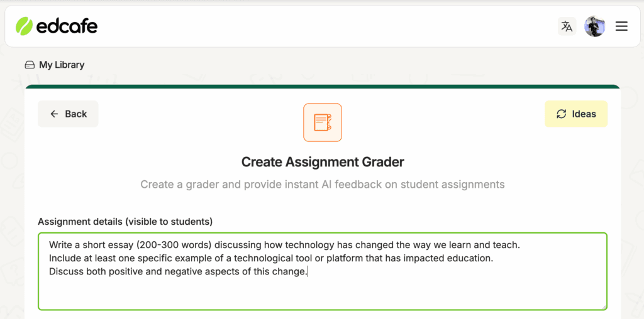The image size is (644, 319).
Task: Place cursor after 'aspects of this change.'
Action: point(308,271)
